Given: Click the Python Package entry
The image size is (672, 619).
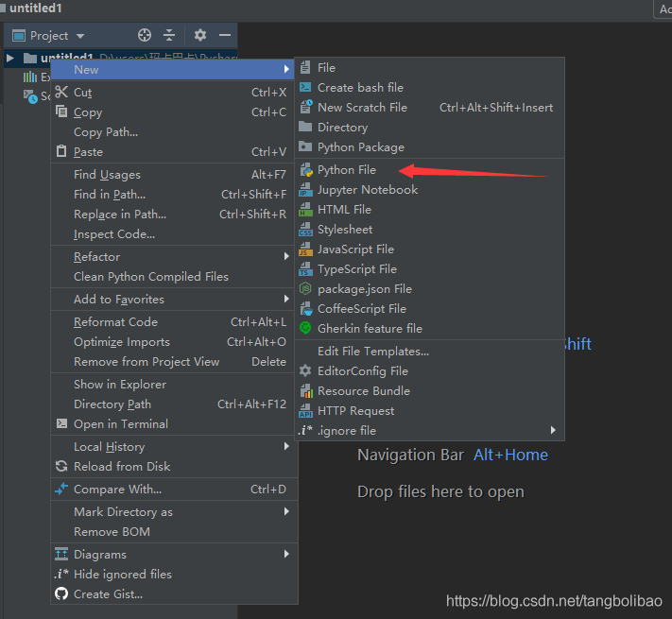Looking at the screenshot, I should (360, 147).
